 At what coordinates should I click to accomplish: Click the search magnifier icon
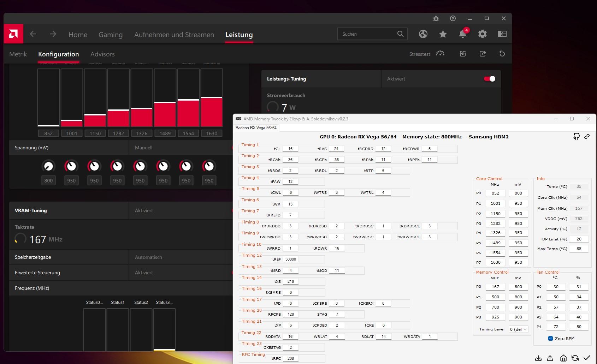click(400, 34)
